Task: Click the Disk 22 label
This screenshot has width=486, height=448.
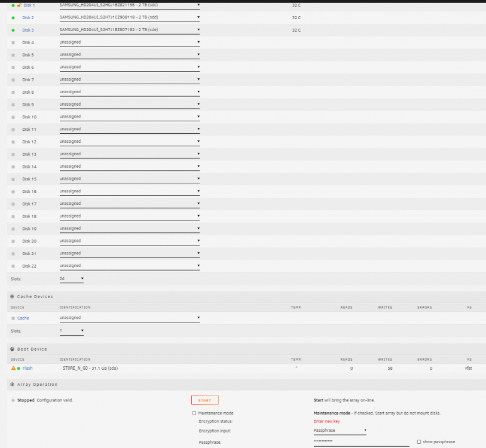Action: [29, 266]
